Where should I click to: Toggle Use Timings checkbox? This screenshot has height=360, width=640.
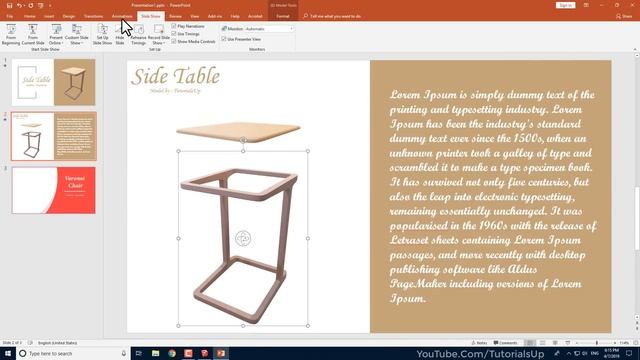(x=173, y=34)
